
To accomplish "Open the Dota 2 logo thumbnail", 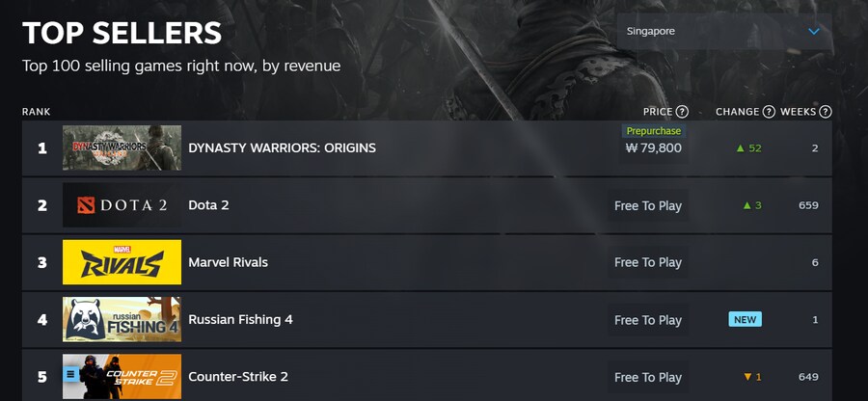I will 122,205.
